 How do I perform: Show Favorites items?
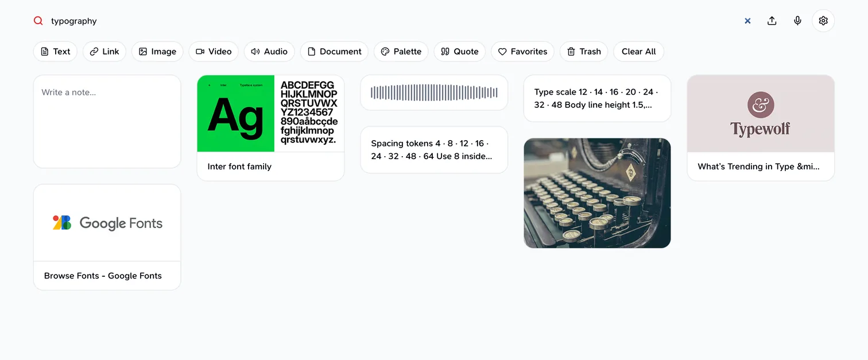tap(522, 52)
